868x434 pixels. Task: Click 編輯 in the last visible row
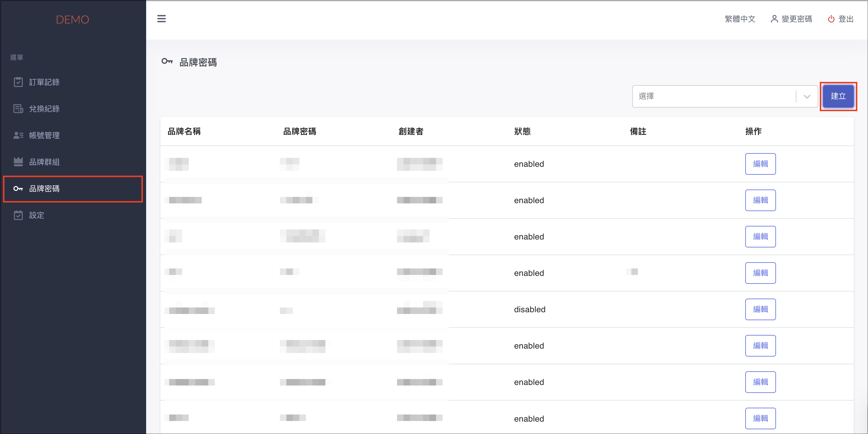tap(760, 419)
